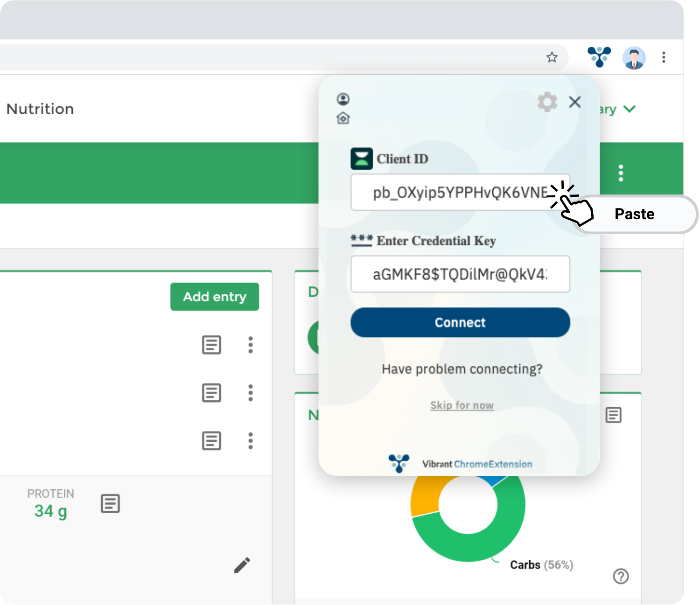Open the help question mark icon
Screen dimensions: 700x605
(x=620, y=576)
